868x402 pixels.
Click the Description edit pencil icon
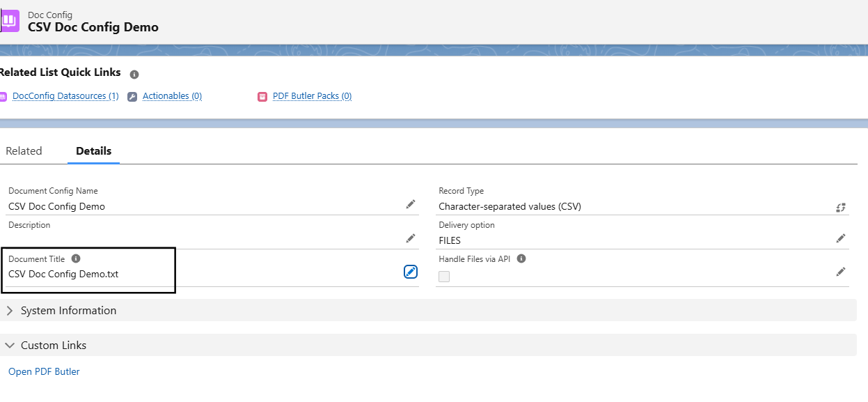(x=411, y=238)
